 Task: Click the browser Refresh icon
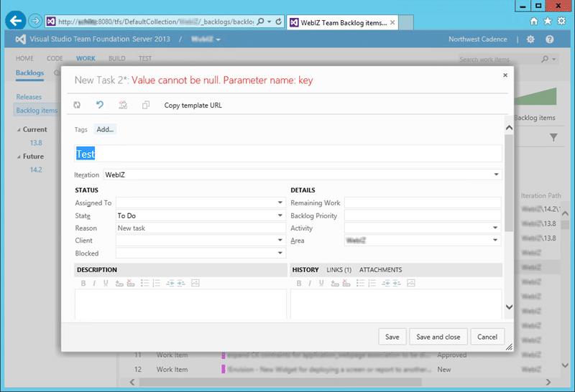click(278, 22)
